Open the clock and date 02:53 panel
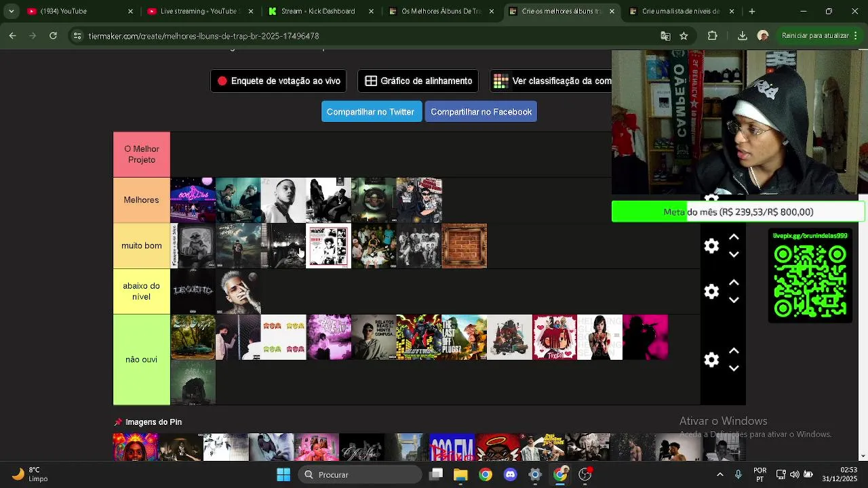 (840, 474)
